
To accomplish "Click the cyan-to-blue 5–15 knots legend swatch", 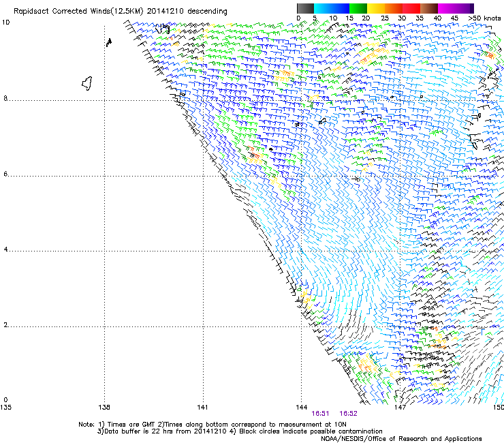I will [x=332, y=8].
